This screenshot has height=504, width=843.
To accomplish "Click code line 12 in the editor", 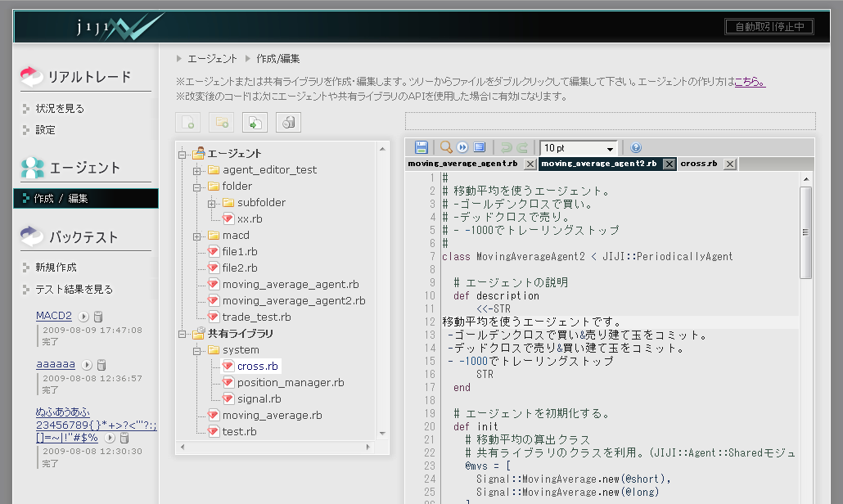I will [618, 322].
